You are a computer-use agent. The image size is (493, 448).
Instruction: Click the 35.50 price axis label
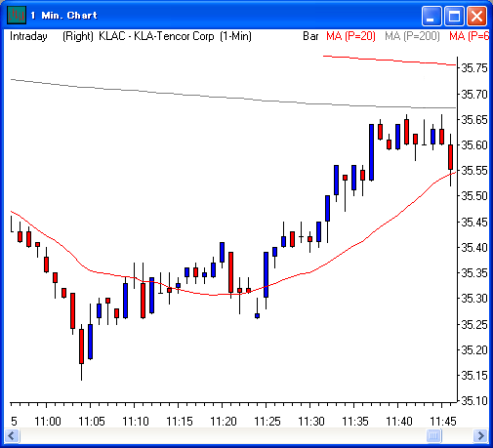click(x=474, y=196)
